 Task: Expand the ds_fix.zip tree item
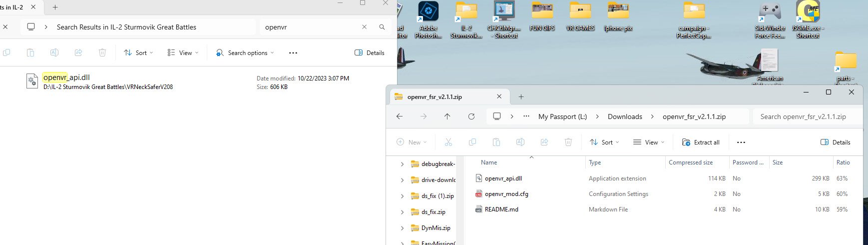coord(402,212)
